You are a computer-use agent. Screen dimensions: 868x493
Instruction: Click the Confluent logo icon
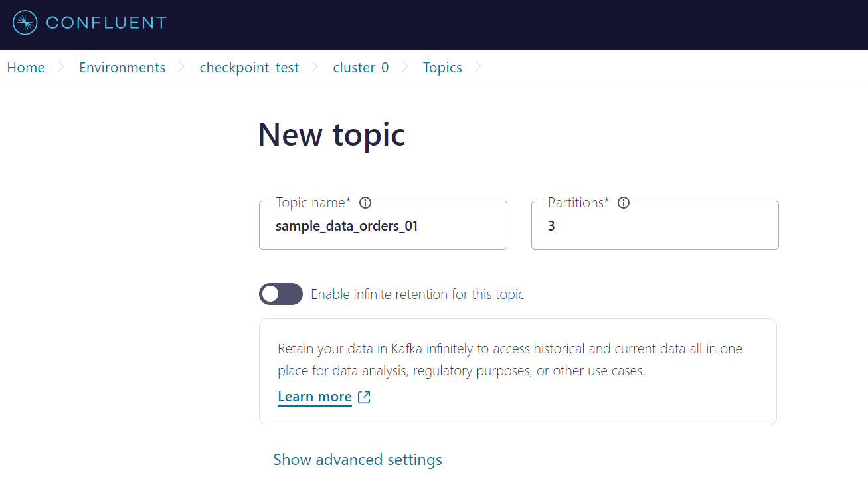click(25, 23)
